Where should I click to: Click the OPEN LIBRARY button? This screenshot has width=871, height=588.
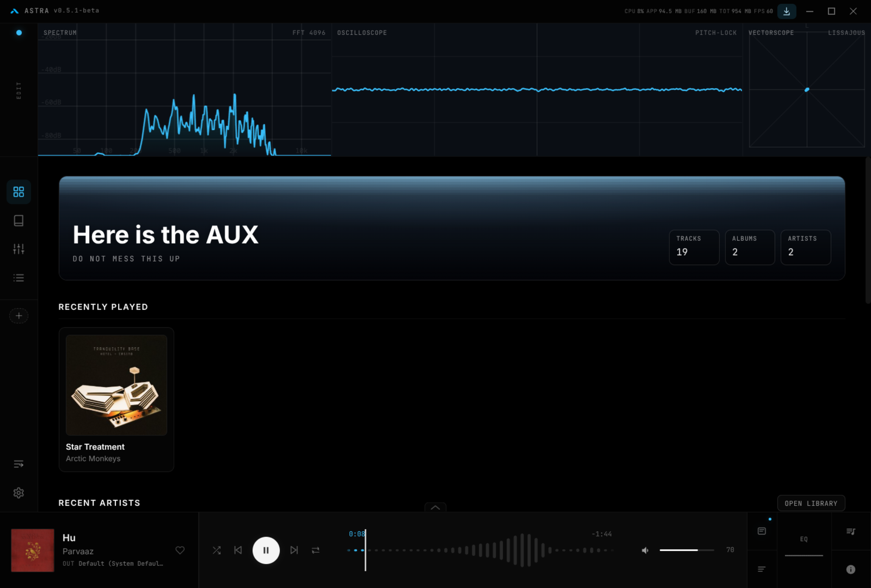(x=811, y=503)
